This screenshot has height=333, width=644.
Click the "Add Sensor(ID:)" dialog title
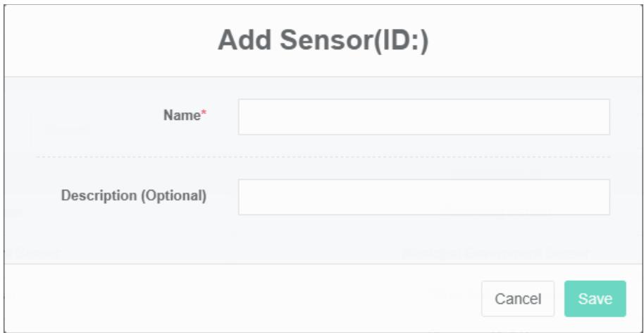323,41
